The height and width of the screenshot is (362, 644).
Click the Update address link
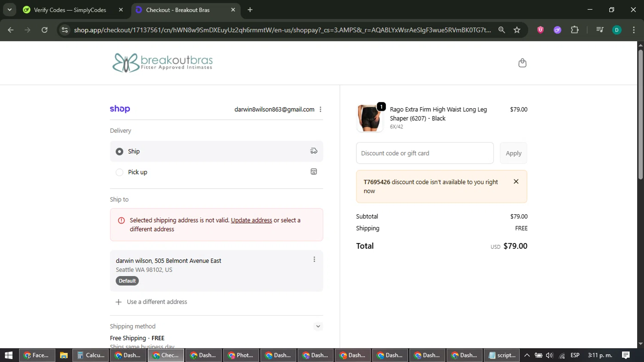pyautogui.click(x=252, y=220)
